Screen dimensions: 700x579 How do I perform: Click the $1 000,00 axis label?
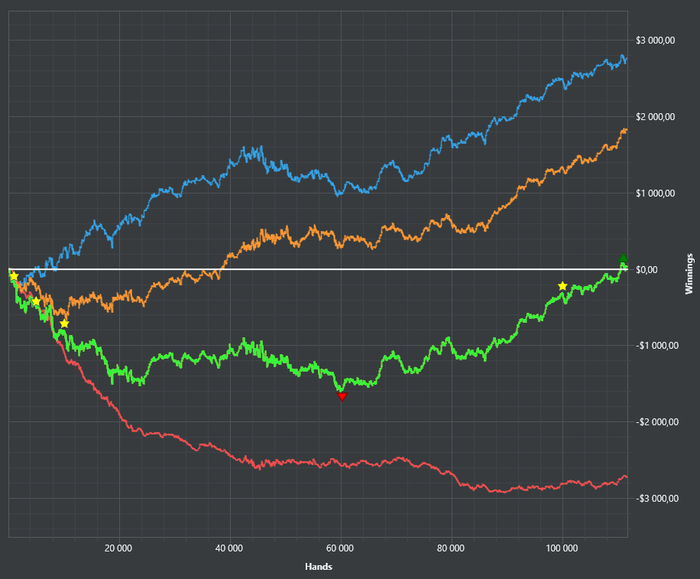coord(655,193)
